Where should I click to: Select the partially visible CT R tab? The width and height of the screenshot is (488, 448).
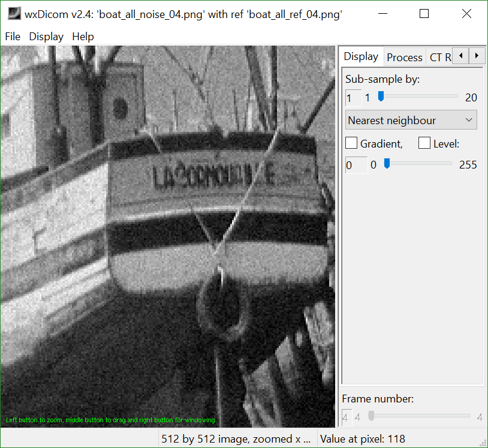440,58
